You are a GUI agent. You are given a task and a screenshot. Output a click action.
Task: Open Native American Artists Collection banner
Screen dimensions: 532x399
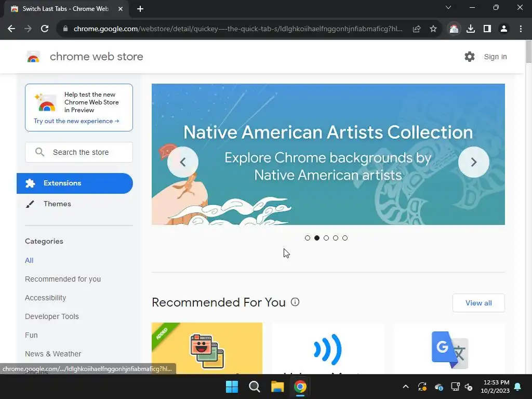pos(328,154)
